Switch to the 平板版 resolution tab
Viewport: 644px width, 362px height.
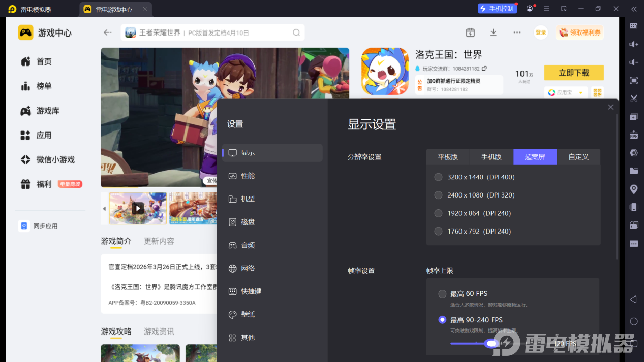click(x=448, y=157)
